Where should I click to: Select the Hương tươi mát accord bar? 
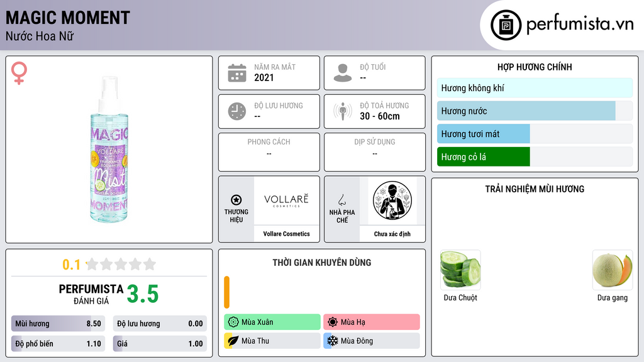point(535,134)
